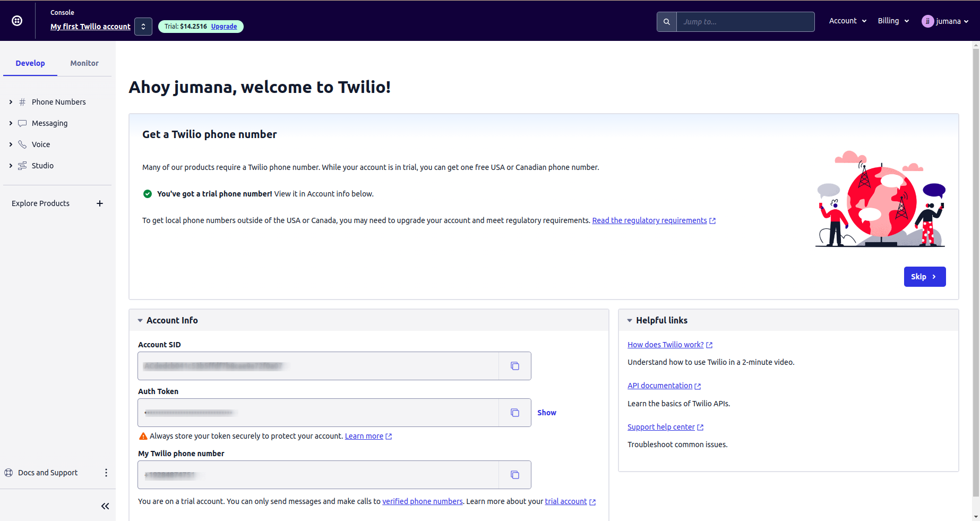Click Read the regulatory requirements link
Viewport: 980px width, 521px height.
coord(649,220)
